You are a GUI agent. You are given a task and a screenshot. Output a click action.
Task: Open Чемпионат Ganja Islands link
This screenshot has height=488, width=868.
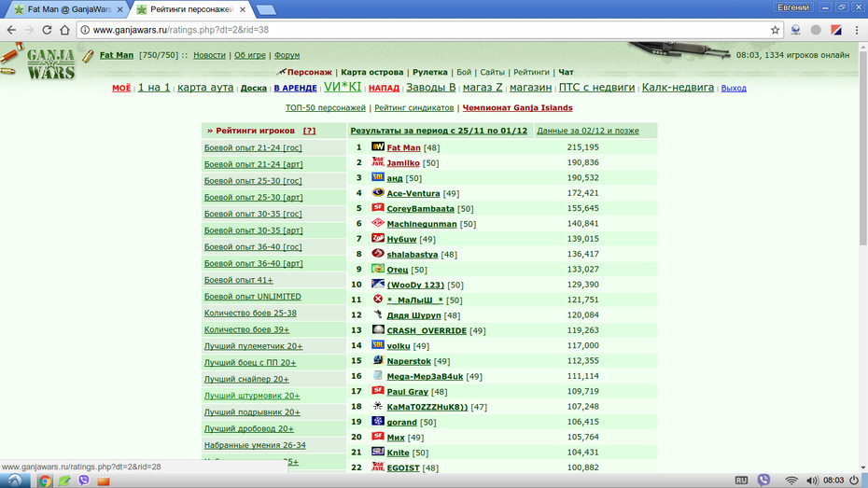point(518,108)
